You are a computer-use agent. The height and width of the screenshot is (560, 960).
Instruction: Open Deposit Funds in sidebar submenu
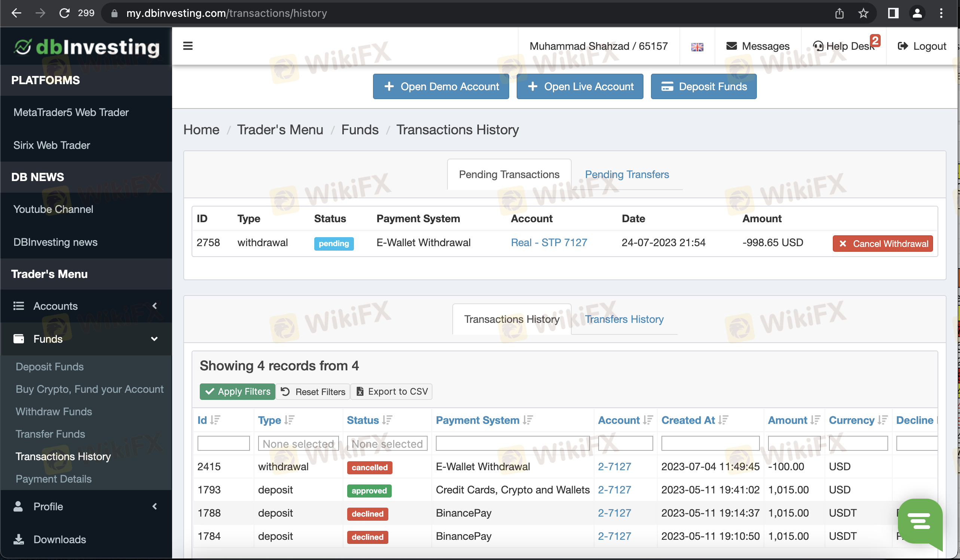[x=49, y=367]
